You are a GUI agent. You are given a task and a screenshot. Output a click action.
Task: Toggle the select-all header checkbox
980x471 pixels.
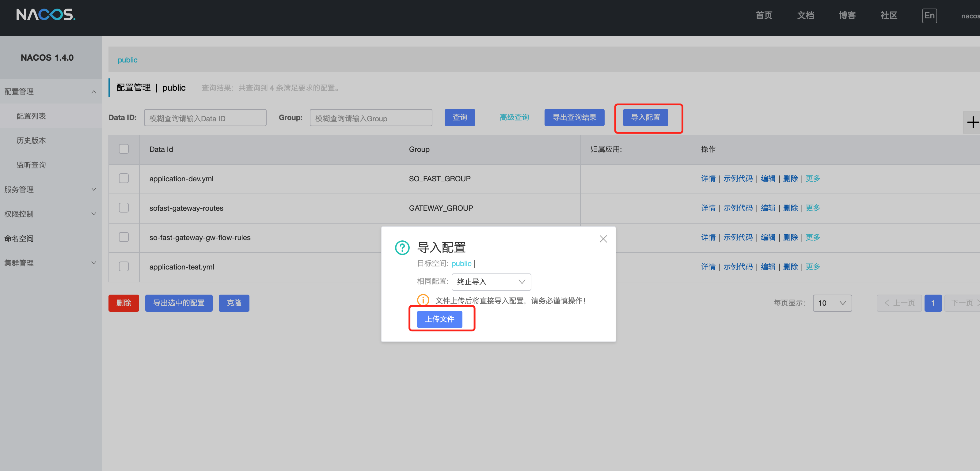click(x=123, y=149)
